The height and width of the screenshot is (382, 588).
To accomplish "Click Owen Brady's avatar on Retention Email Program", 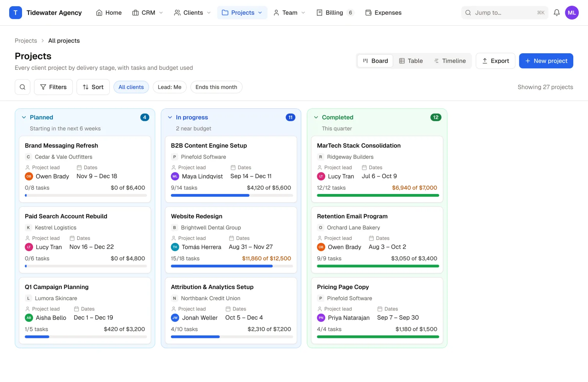I will [321, 247].
